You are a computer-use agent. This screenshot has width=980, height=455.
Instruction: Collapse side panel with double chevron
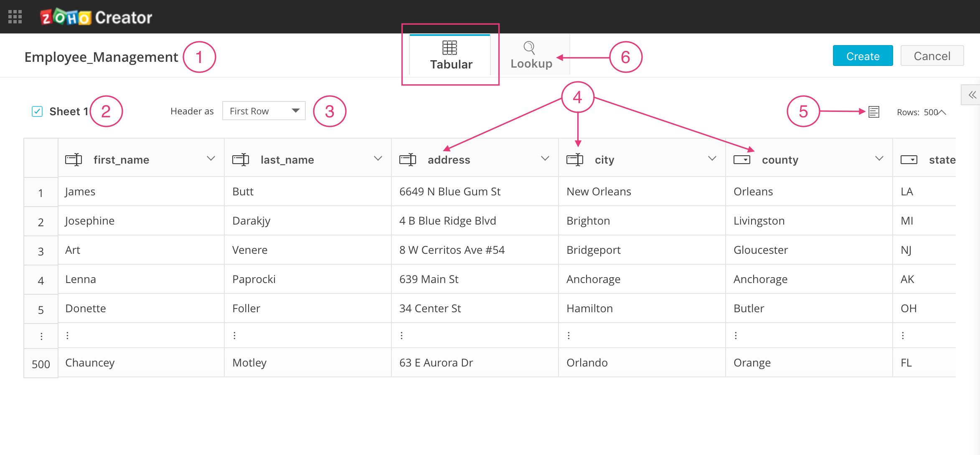[x=972, y=95]
